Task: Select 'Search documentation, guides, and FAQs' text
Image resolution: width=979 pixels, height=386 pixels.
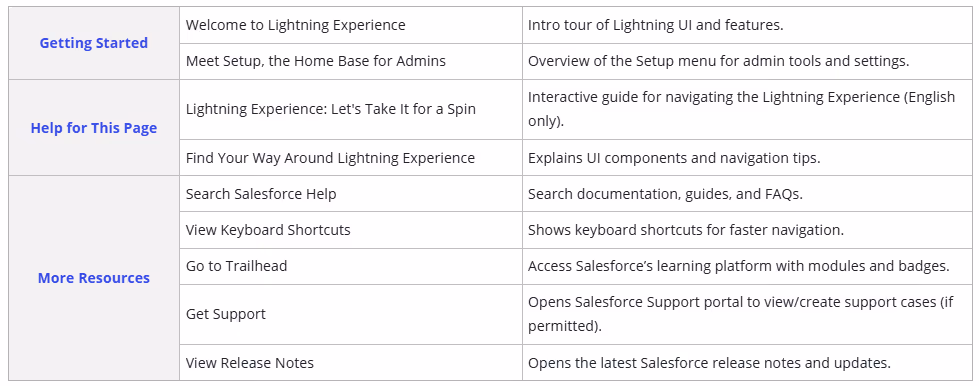Action: point(665,194)
